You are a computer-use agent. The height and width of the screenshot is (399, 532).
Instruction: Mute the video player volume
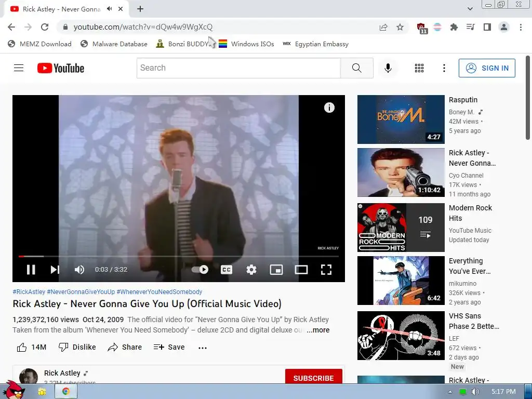[x=79, y=270]
